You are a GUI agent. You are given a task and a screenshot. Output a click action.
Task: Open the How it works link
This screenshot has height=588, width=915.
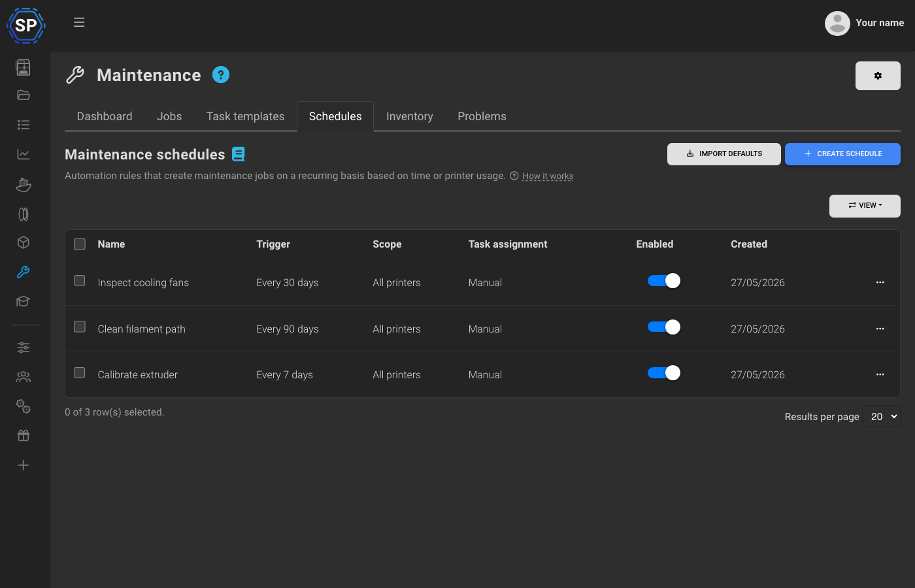(x=548, y=176)
